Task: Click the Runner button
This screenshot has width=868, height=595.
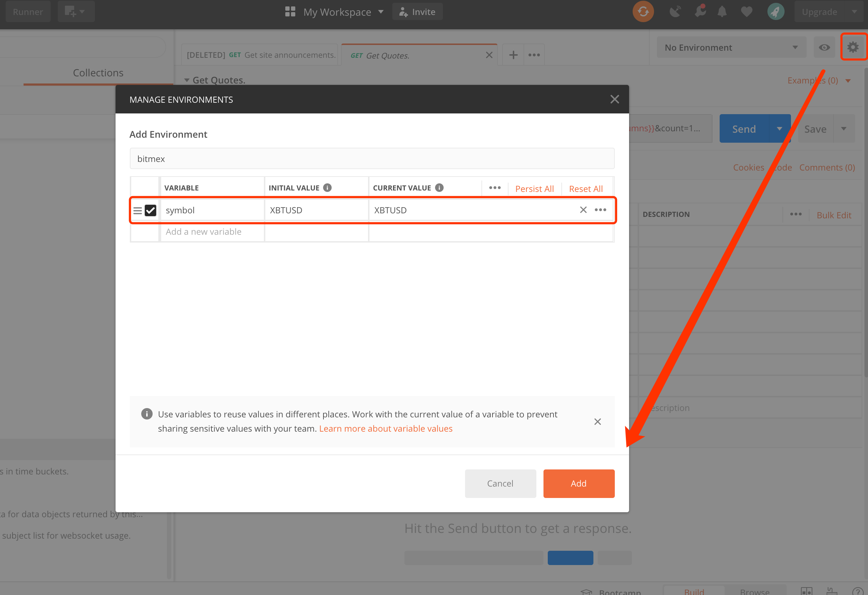Action: [28, 11]
